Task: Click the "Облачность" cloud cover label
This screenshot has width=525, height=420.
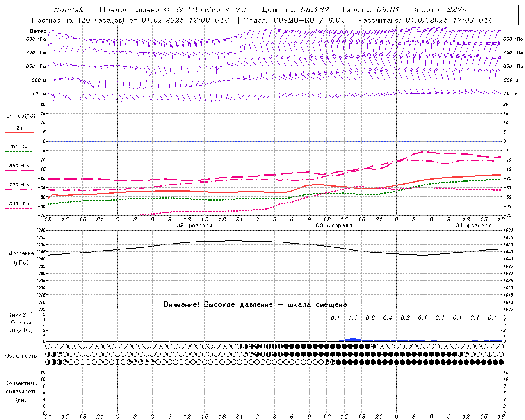Action: pyautogui.click(x=21, y=356)
